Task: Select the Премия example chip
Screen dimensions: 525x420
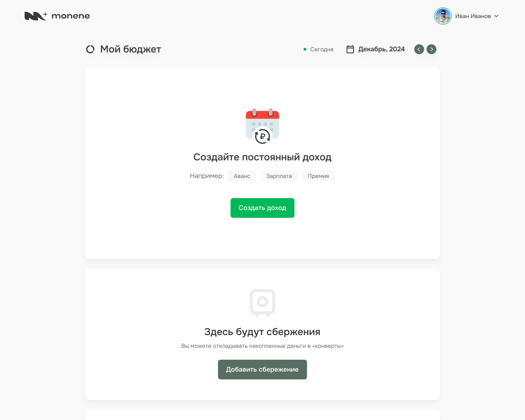Action: pyautogui.click(x=318, y=176)
